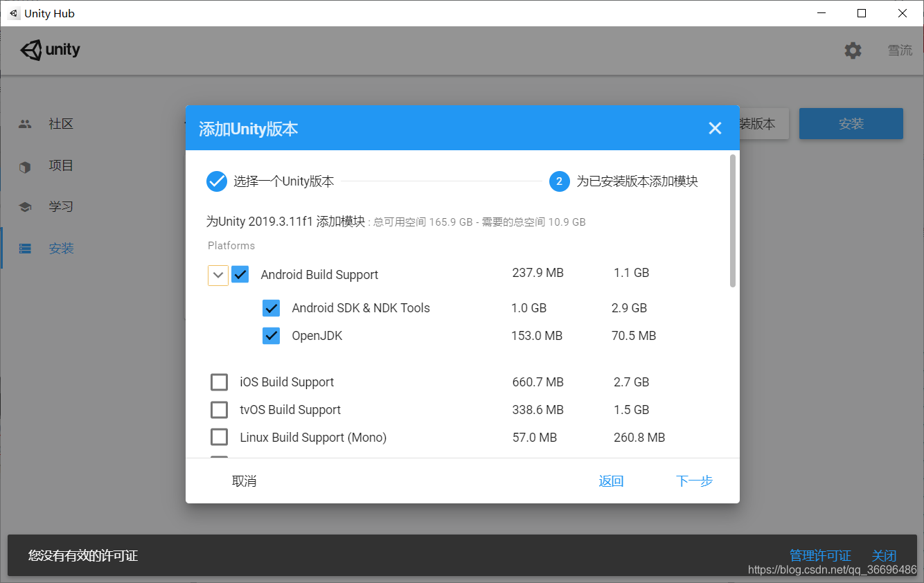
Task: Click 下一步 to proceed
Action: pos(694,481)
